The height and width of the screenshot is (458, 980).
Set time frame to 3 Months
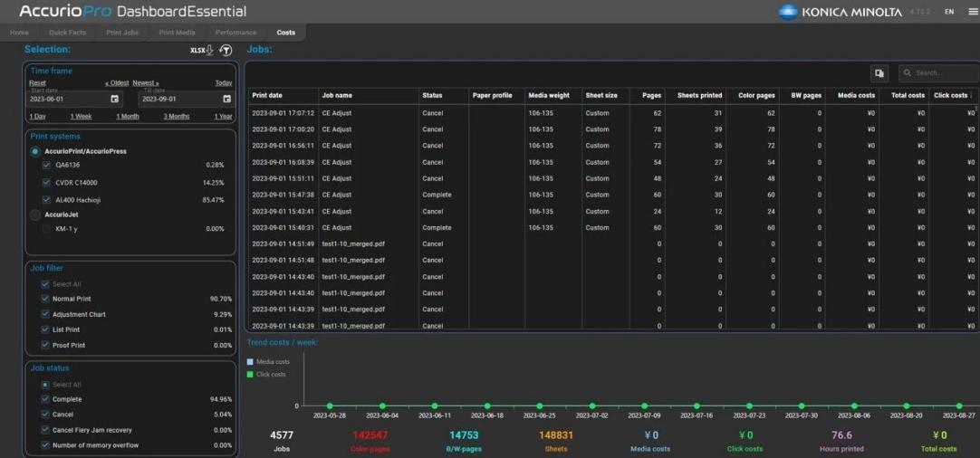point(177,116)
